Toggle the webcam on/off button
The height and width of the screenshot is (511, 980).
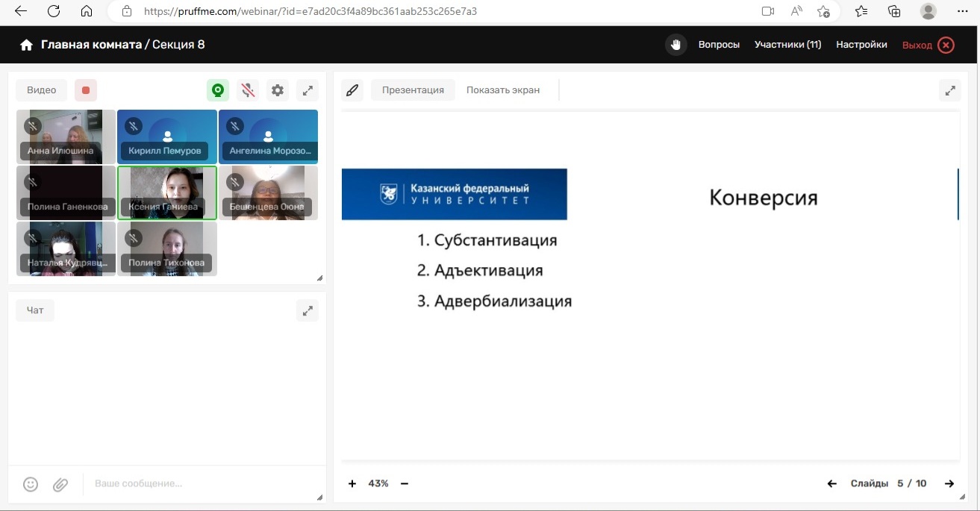(x=218, y=90)
